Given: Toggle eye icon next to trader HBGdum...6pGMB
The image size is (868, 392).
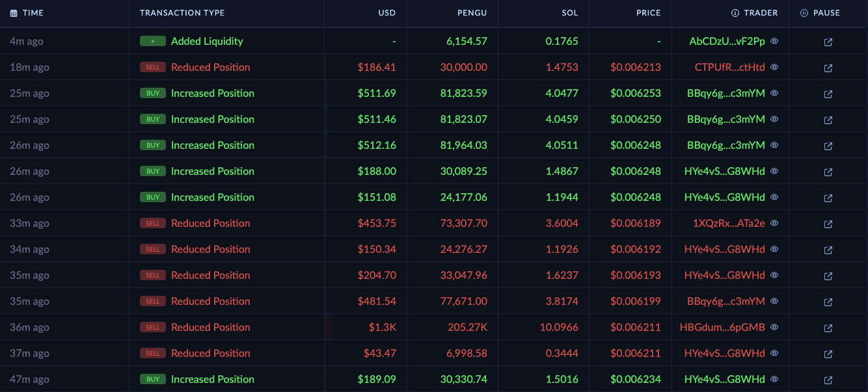Looking at the screenshot, I should pos(774,327).
